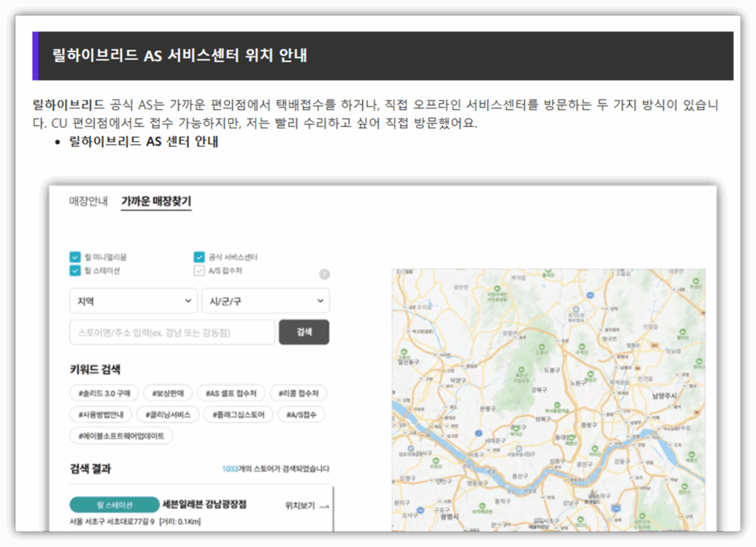This screenshot has height=547, width=756.
Task: Click the #A/S접수 keyword tag
Action: click(301, 414)
